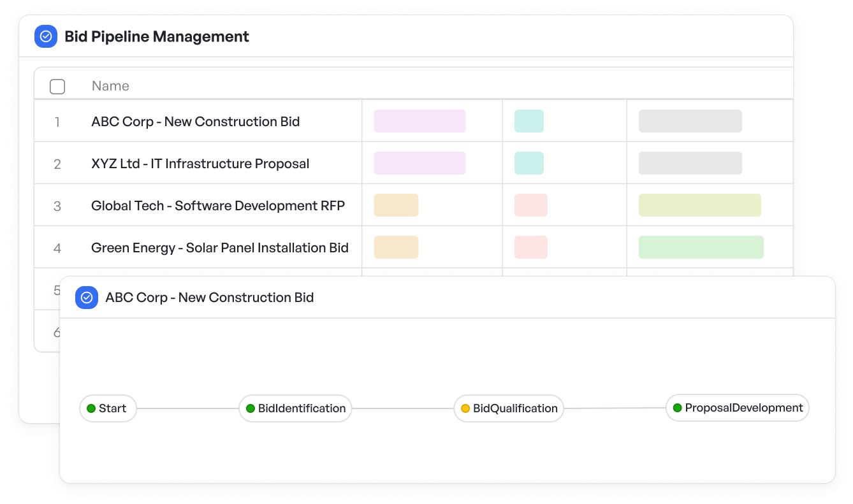Viewport: 853px width, 504px height.
Task: Select the BidIdentification workflow node
Action: point(295,408)
